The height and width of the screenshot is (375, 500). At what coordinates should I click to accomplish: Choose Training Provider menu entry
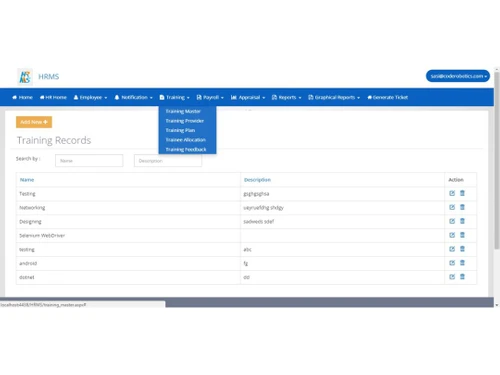coord(185,121)
